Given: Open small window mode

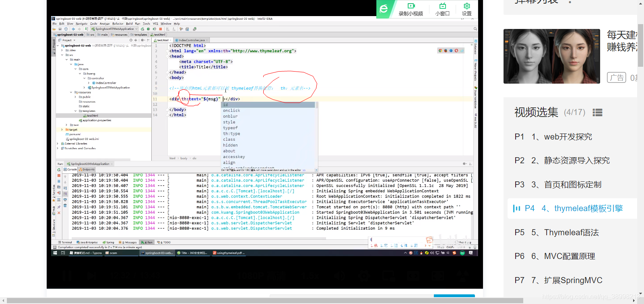Looking at the screenshot, I should [442, 9].
